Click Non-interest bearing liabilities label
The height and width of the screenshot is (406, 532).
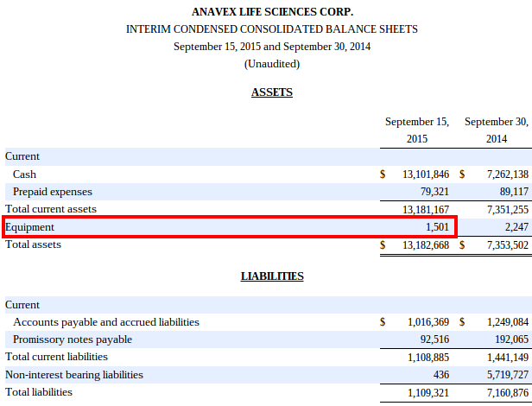74,375
